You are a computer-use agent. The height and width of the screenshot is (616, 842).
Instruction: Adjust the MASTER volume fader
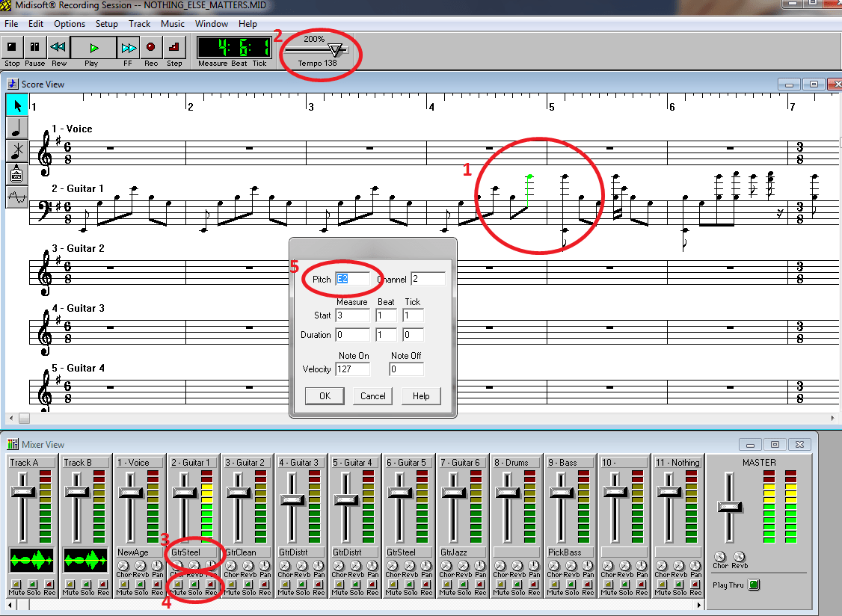[x=729, y=506]
